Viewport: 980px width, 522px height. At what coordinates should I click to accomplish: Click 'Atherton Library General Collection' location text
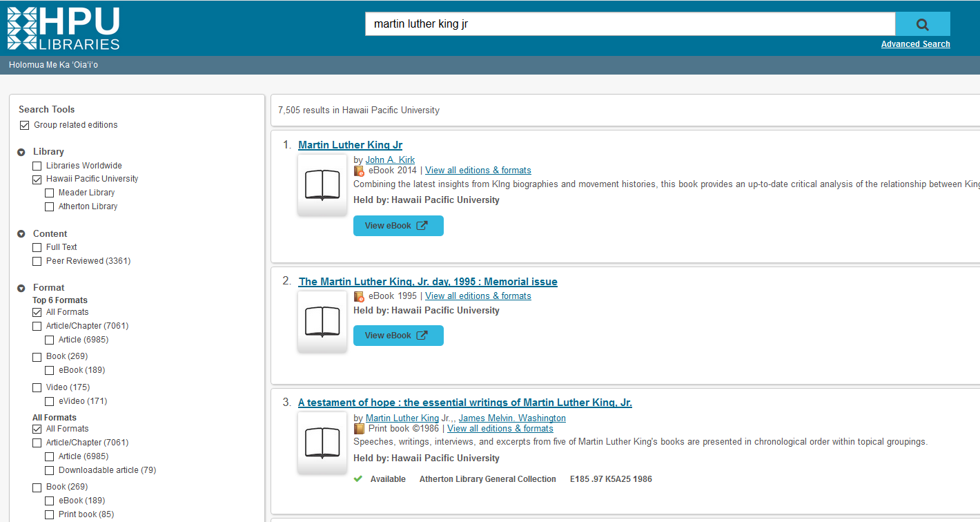[488, 479]
